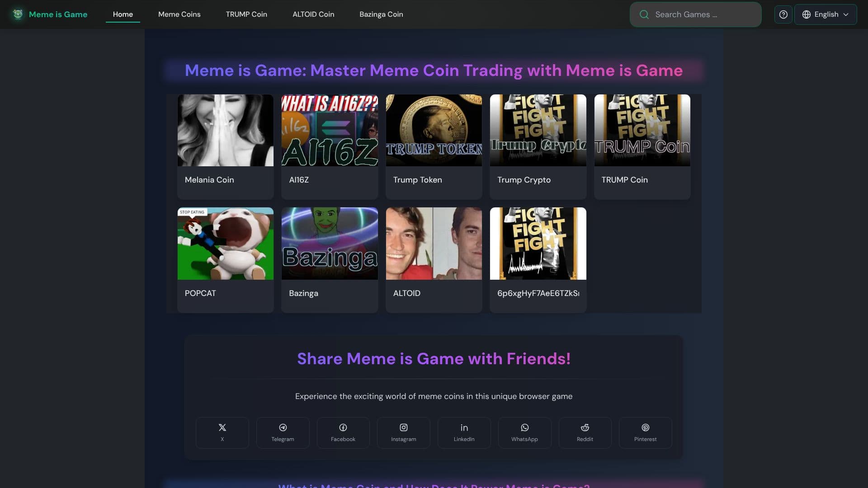Screen dimensions: 868x488
Task: Share via Telegram icon
Action: 283,427
